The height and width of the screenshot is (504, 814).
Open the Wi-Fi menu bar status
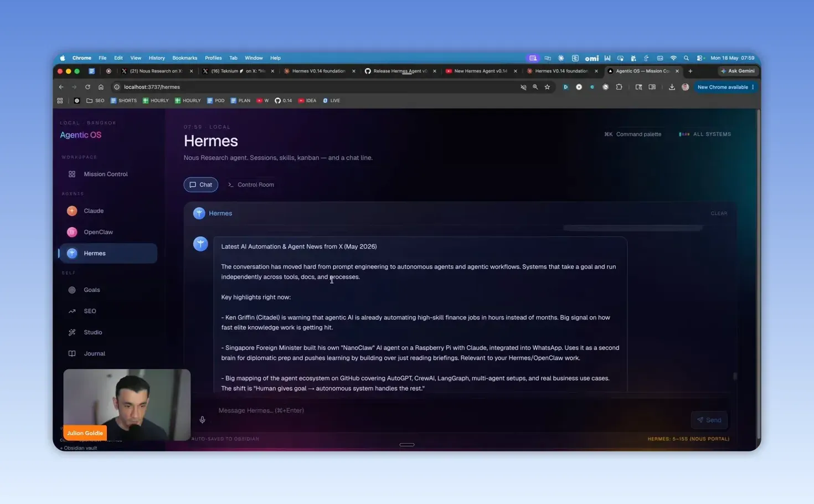673,58
